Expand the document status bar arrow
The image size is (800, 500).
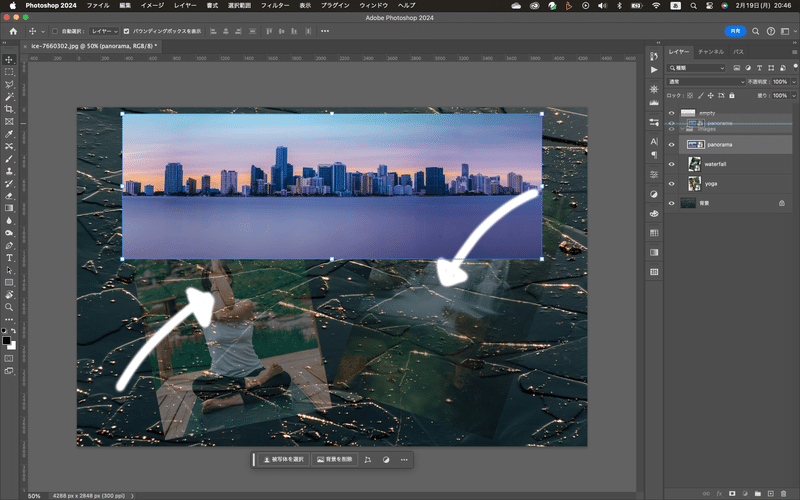(x=132, y=496)
